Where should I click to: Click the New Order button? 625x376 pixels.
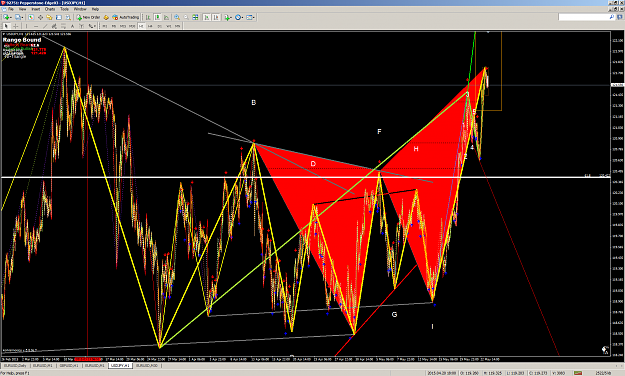click(x=88, y=17)
